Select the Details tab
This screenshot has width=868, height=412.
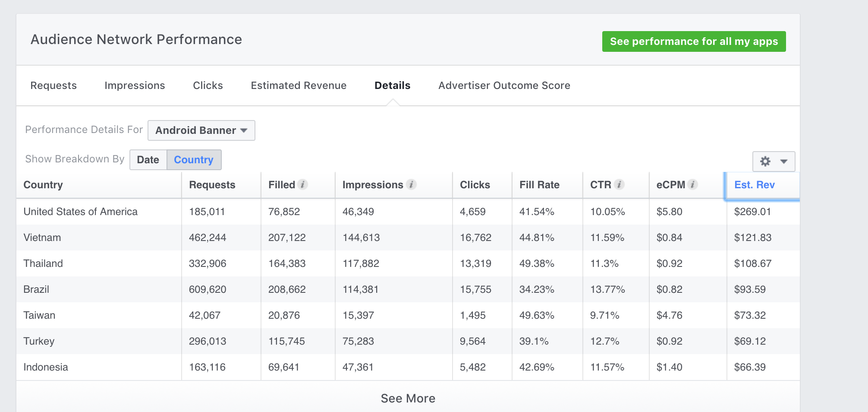392,86
